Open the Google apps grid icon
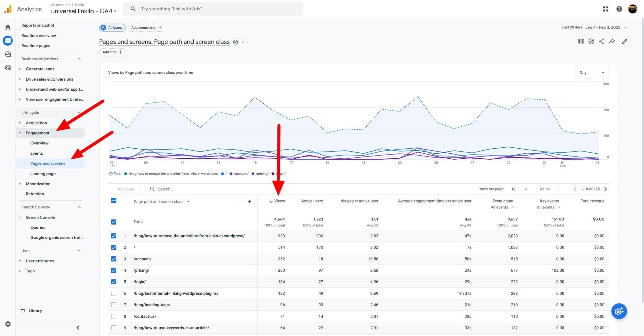Image resolution: width=644 pixels, height=336 pixels. (605, 9)
